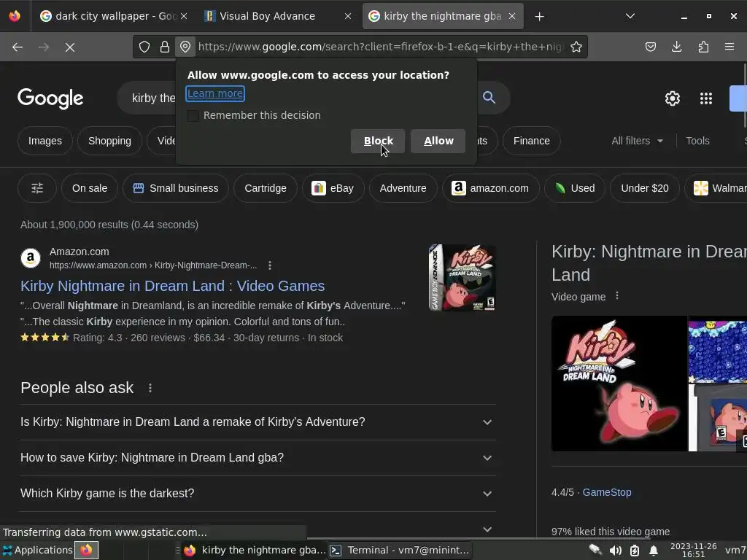Viewport: 747px width, 560px height.
Task: Open Firefox application hamburger menu
Action: (729, 47)
